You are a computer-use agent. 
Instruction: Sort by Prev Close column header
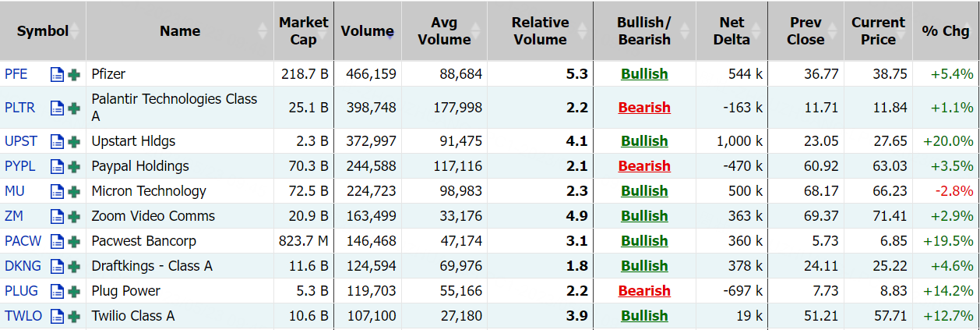click(806, 31)
